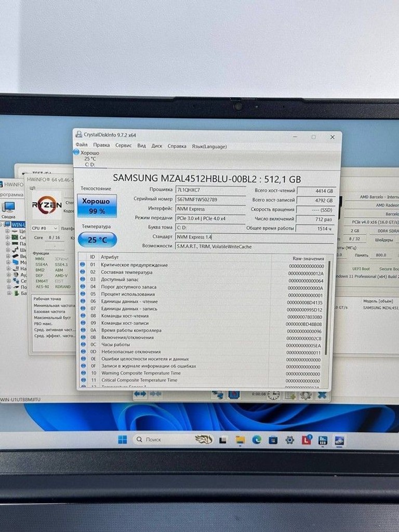Open the Сводка summary icon in HWiNFO
The image size is (399, 532).
8,210
